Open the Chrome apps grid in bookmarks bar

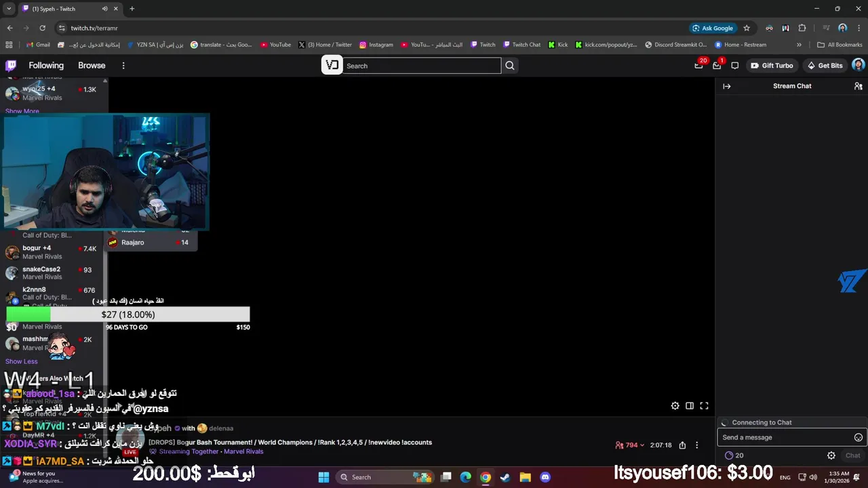[x=9, y=45]
